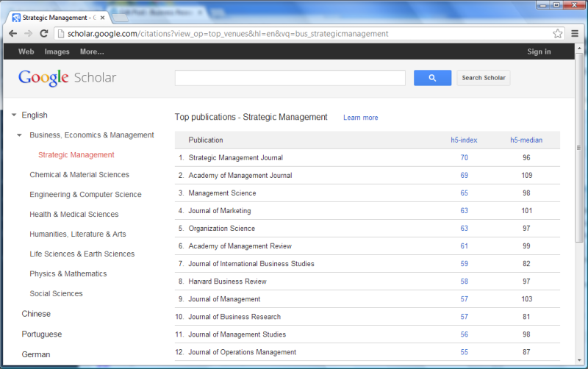This screenshot has height=369, width=588.
Task: Click 'Strategic Management Journal' publication name
Action: tap(235, 158)
